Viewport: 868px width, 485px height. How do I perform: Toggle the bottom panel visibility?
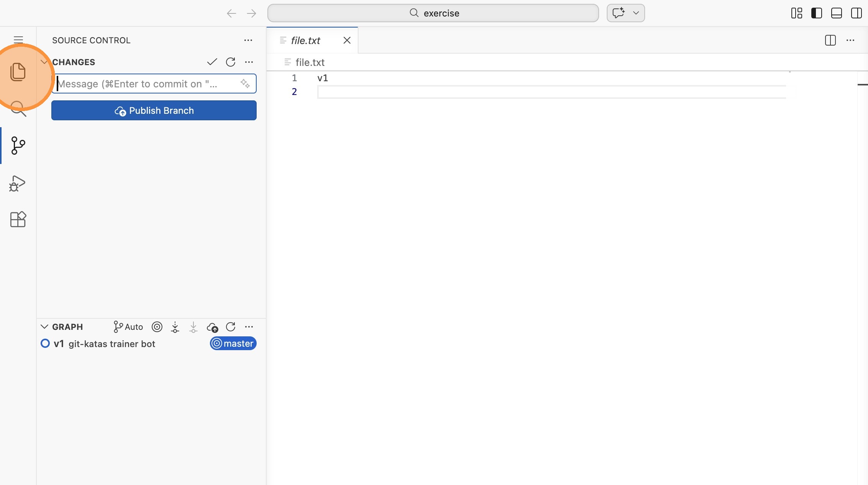click(x=836, y=13)
